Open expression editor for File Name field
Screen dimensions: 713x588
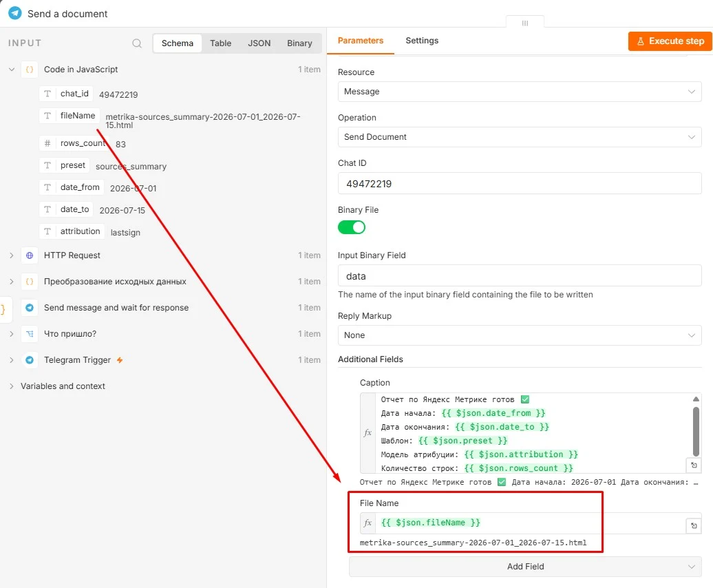click(x=694, y=526)
